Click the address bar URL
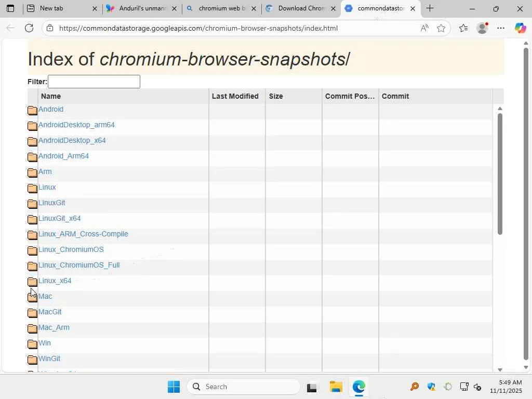Image resolution: width=532 pixels, height=399 pixels. [x=198, y=28]
